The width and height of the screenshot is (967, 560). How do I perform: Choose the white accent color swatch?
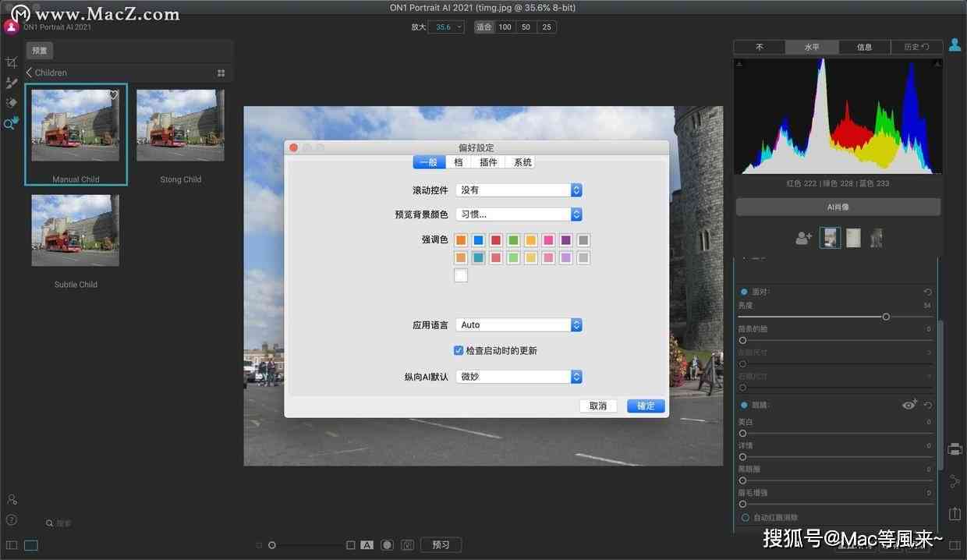461,275
